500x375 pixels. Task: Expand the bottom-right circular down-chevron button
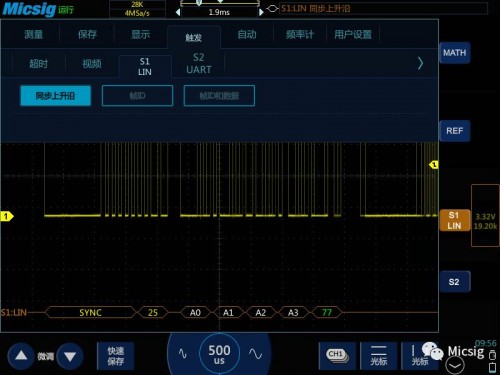pyautogui.click(x=455, y=366)
